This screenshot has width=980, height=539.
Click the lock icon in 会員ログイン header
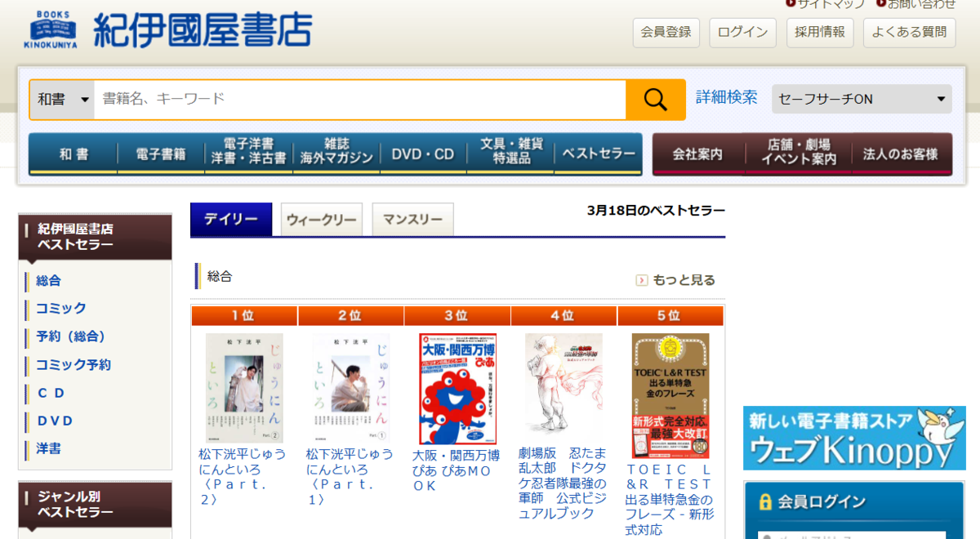765,501
